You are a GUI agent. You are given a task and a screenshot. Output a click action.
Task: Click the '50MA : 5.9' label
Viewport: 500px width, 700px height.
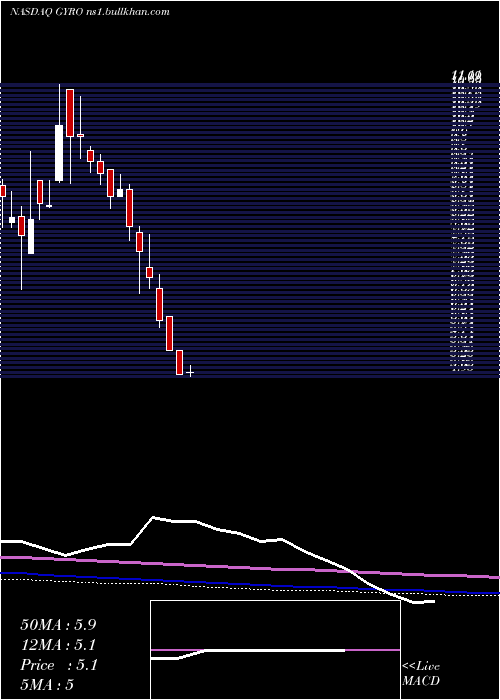58,625
